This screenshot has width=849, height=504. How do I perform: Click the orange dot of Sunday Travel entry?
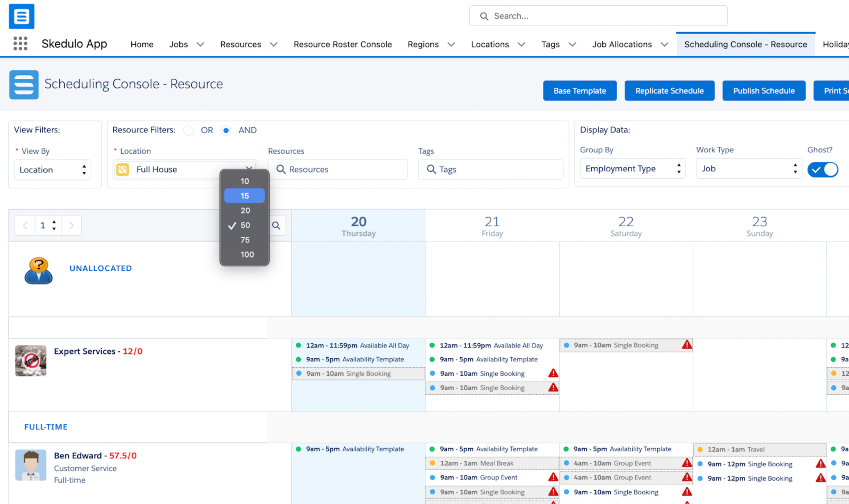click(700, 449)
